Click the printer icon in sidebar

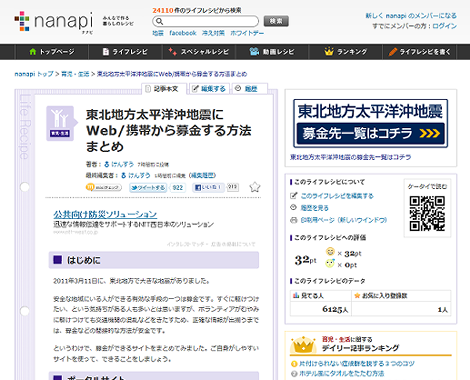coord(294,220)
